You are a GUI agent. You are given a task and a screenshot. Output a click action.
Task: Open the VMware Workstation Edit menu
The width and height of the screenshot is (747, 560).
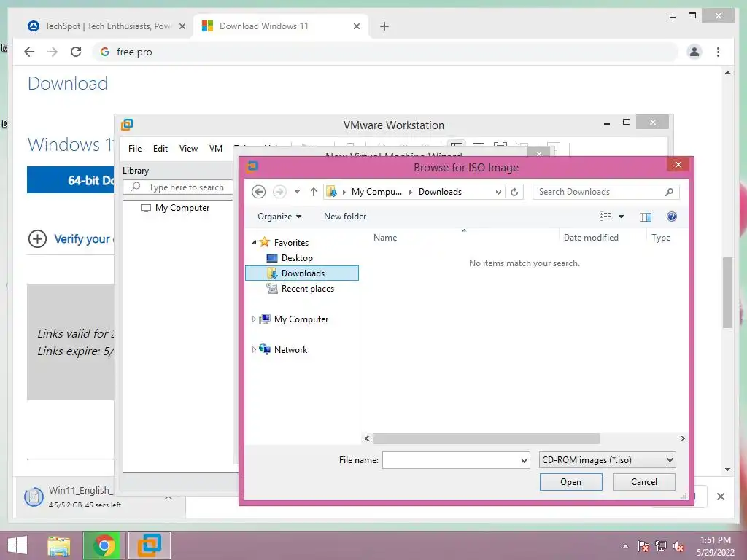point(160,149)
